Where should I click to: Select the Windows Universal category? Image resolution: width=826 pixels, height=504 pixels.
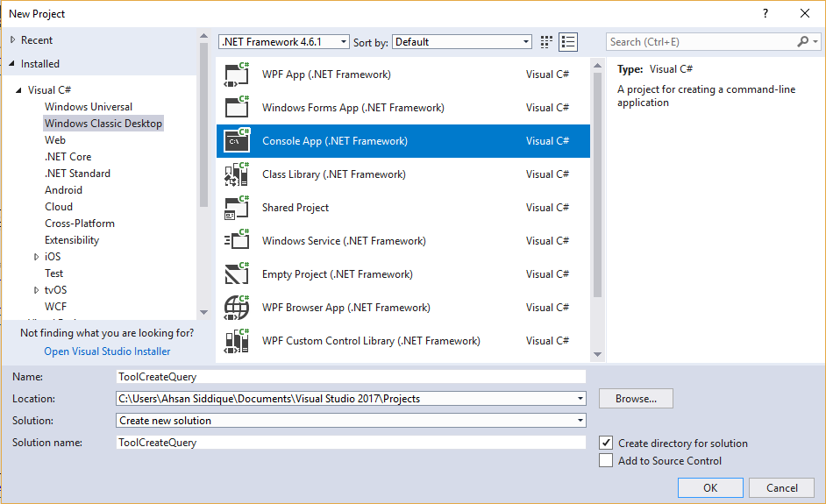coord(89,107)
